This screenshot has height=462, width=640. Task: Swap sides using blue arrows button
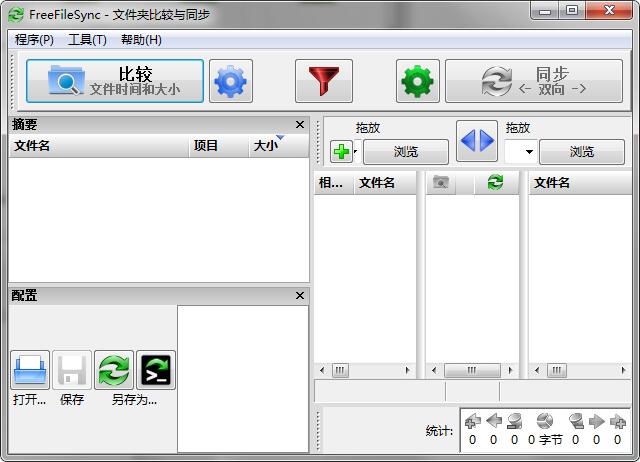(477, 141)
